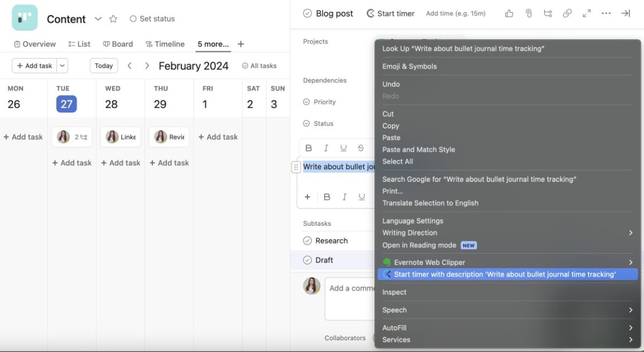
Task: Open the ellipsis more options menu
Action: (x=606, y=12)
